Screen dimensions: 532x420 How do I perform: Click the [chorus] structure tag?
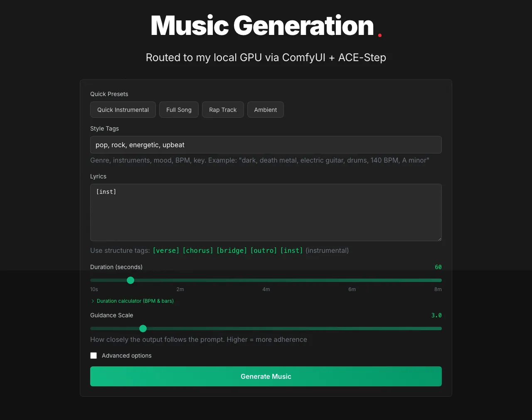[x=198, y=250]
